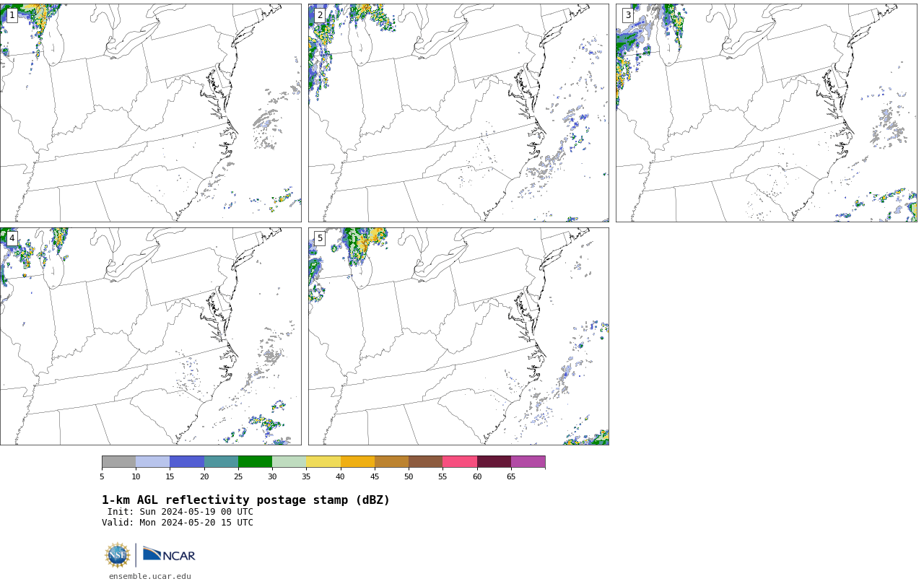
Task: Open ensemble member 3 reflectivity map
Action: click(x=766, y=113)
